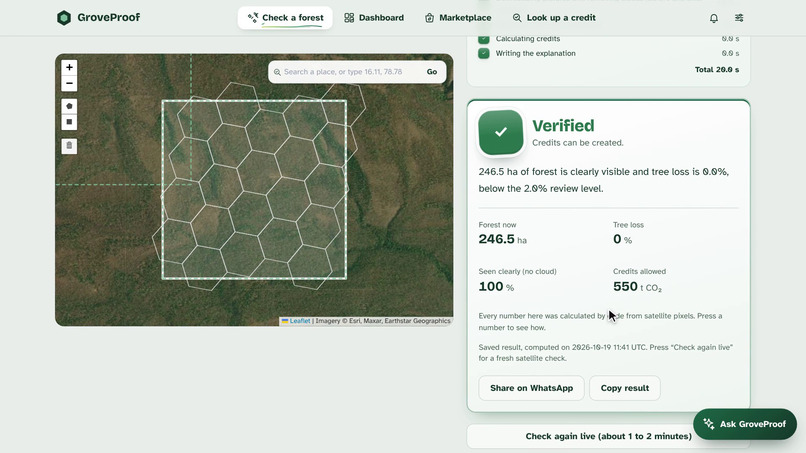Viewport: 806px width, 453px height.
Task: Click the GroveProof brand name
Action: [108, 17]
